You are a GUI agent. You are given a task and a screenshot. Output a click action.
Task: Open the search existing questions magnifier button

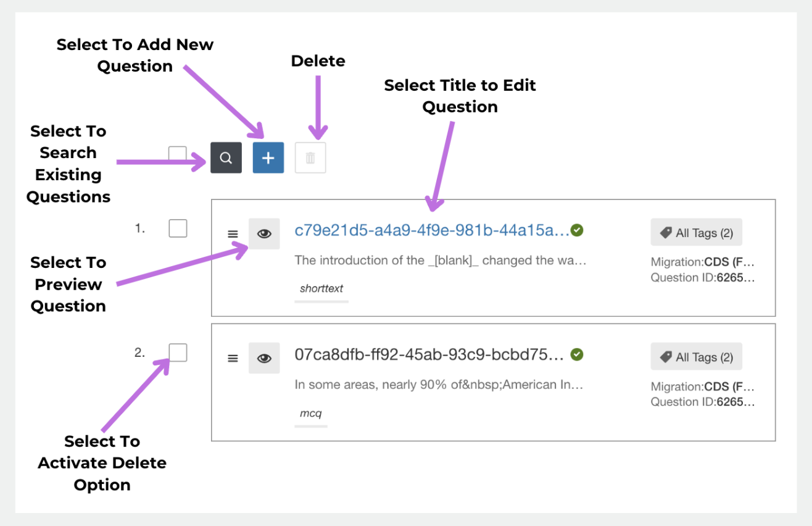(226, 157)
